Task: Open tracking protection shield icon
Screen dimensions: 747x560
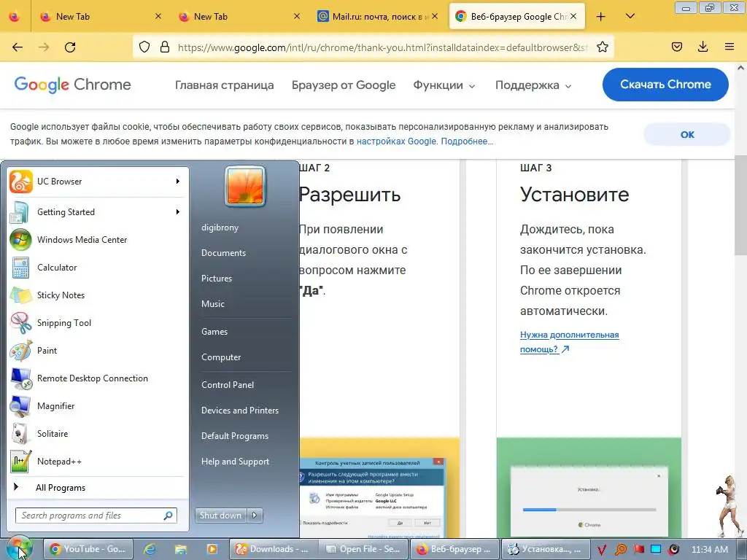Action: pyautogui.click(x=144, y=47)
